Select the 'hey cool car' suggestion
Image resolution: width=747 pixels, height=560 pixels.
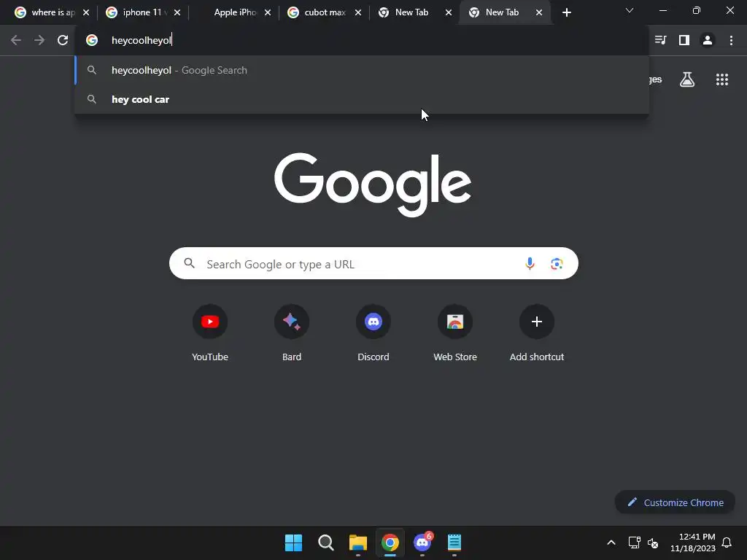pyautogui.click(x=362, y=99)
